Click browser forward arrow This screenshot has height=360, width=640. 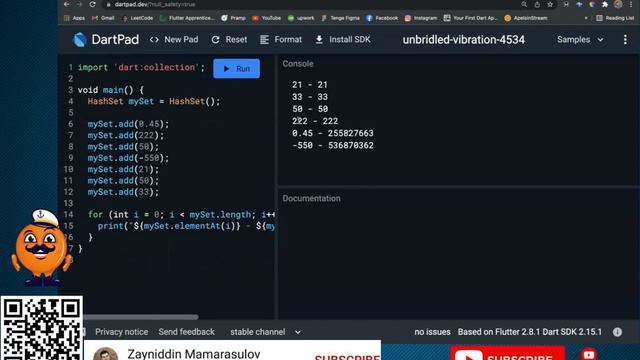(79, 4)
